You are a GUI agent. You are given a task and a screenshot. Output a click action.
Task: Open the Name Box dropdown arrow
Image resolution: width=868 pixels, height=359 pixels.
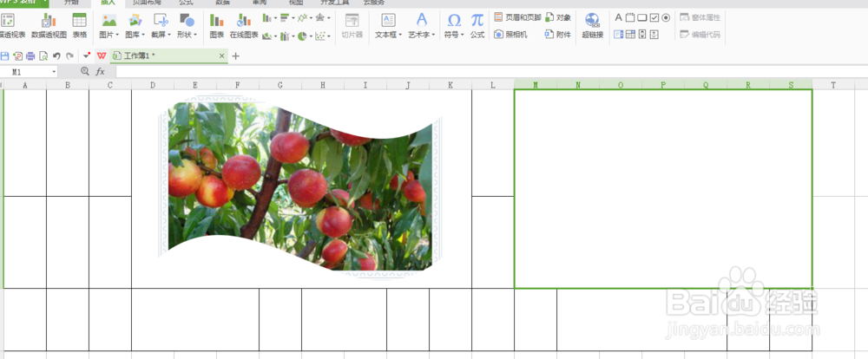pos(54,72)
